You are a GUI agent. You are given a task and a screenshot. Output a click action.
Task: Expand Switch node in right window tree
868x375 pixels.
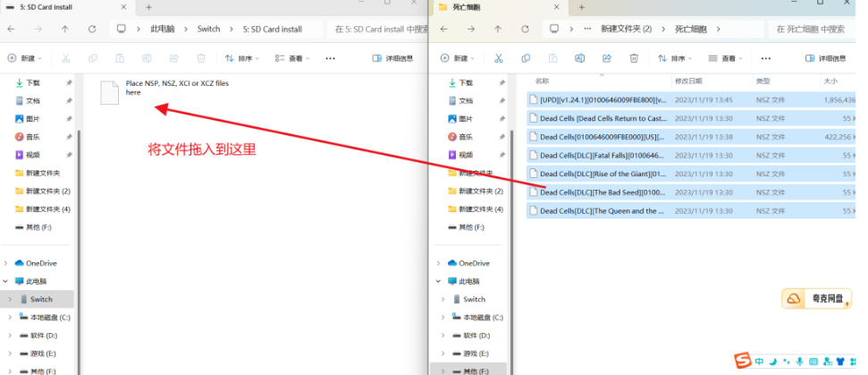point(442,299)
